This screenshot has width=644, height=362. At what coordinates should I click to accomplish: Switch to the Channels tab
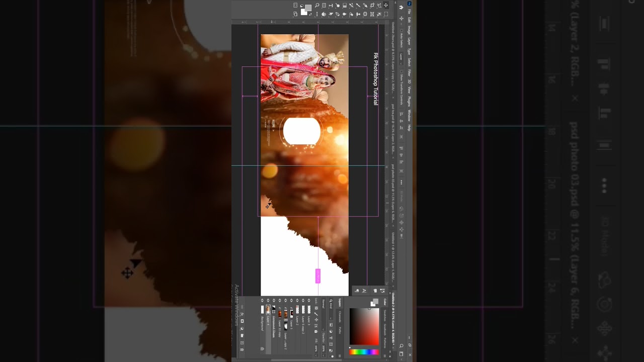[x=340, y=317]
